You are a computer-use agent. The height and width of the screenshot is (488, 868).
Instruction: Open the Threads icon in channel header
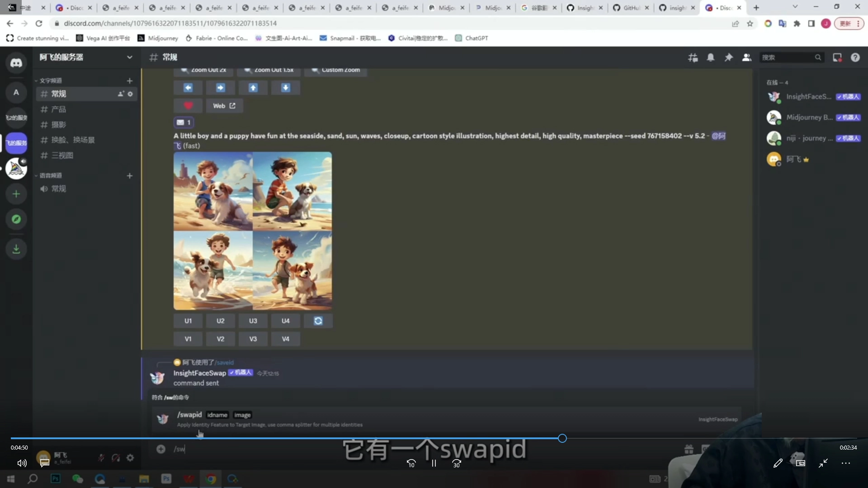point(693,57)
